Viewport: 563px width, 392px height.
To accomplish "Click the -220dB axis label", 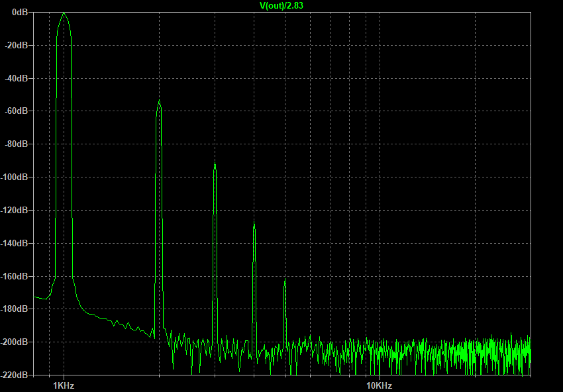I will click(x=14, y=375).
